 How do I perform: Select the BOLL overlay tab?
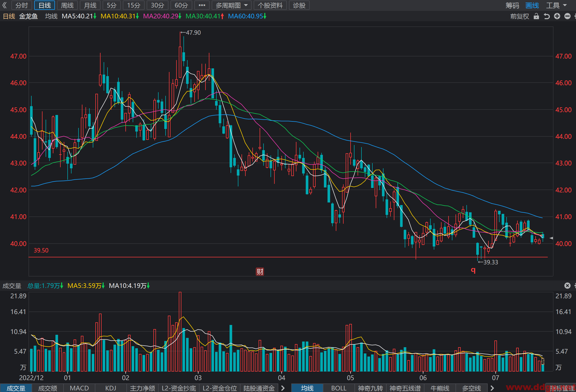339,388
